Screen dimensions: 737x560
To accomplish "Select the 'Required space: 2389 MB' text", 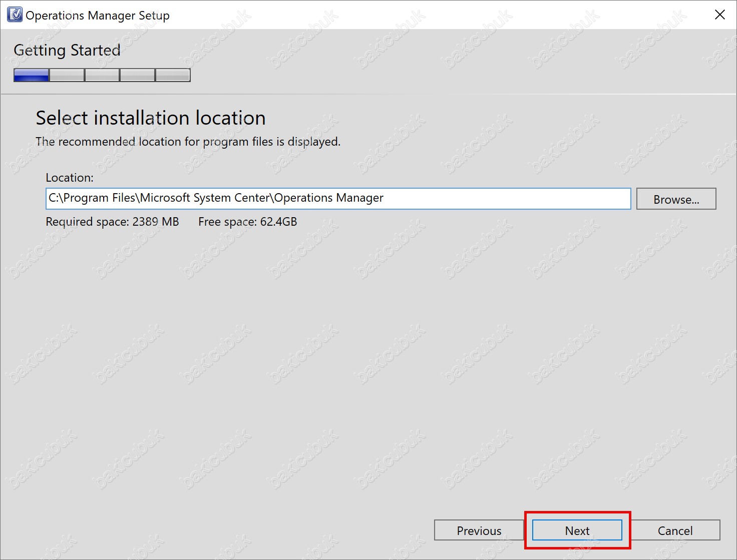I will (112, 222).
